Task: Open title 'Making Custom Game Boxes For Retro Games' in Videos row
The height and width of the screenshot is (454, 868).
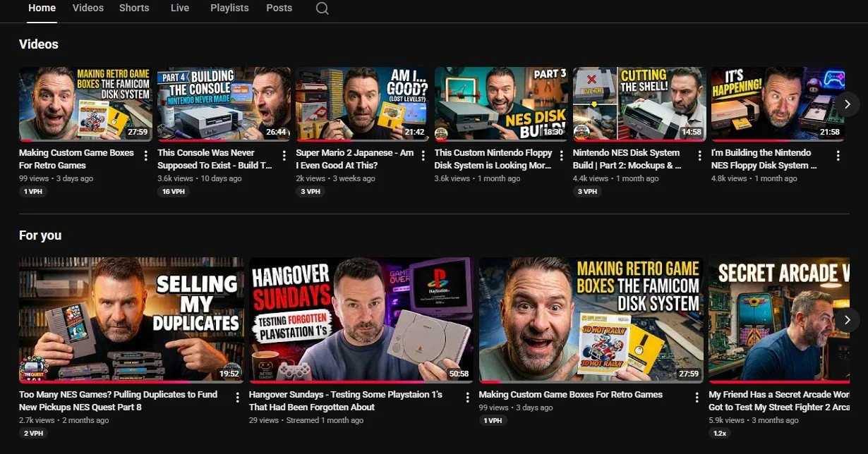Action: pyautogui.click(x=76, y=159)
